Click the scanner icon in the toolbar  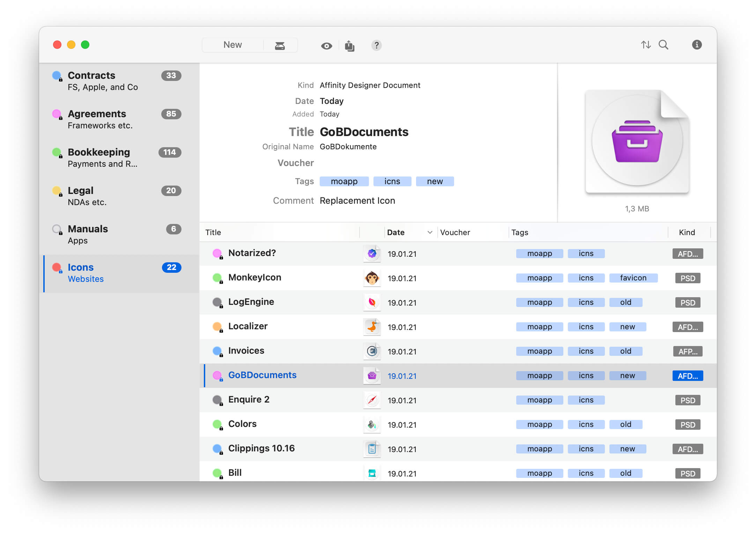point(280,45)
